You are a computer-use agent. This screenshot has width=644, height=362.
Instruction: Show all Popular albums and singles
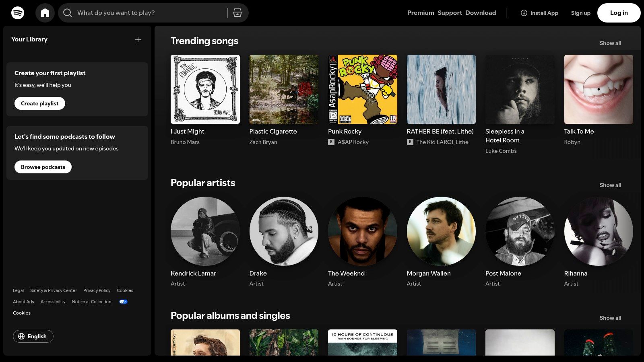coord(610,318)
